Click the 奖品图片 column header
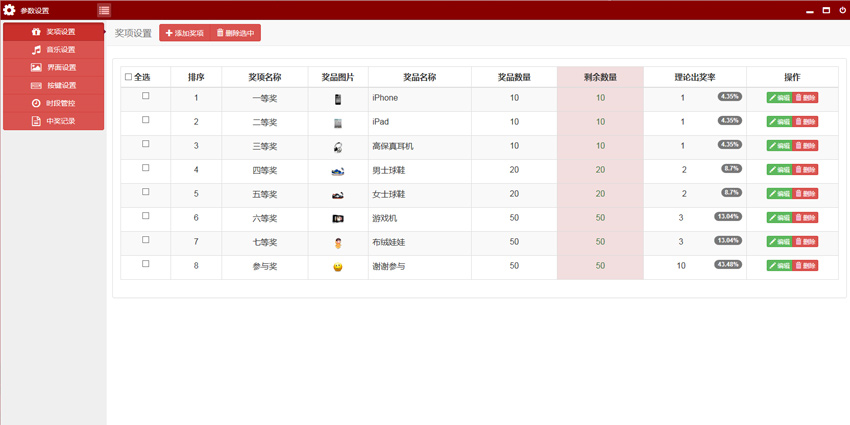This screenshot has width=850, height=425. tap(338, 78)
